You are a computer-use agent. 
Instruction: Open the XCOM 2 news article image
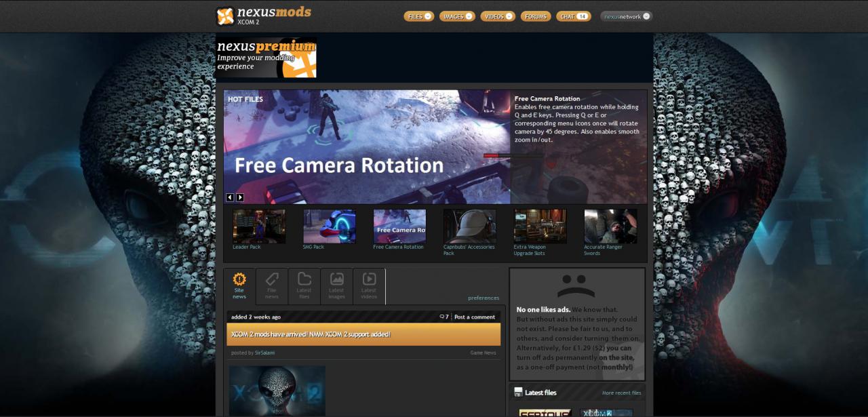point(277,391)
